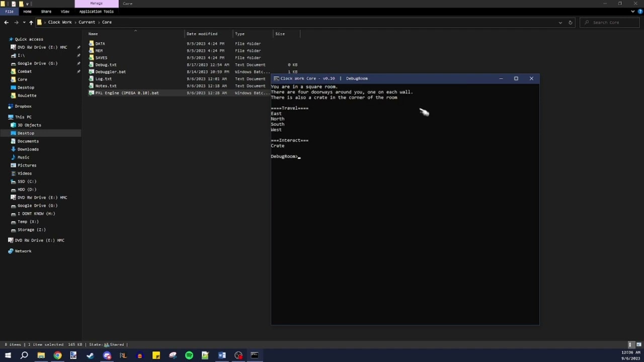This screenshot has width=644, height=362.
Task: Click Current in the address breadcrumb
Action: click(87, 22)
